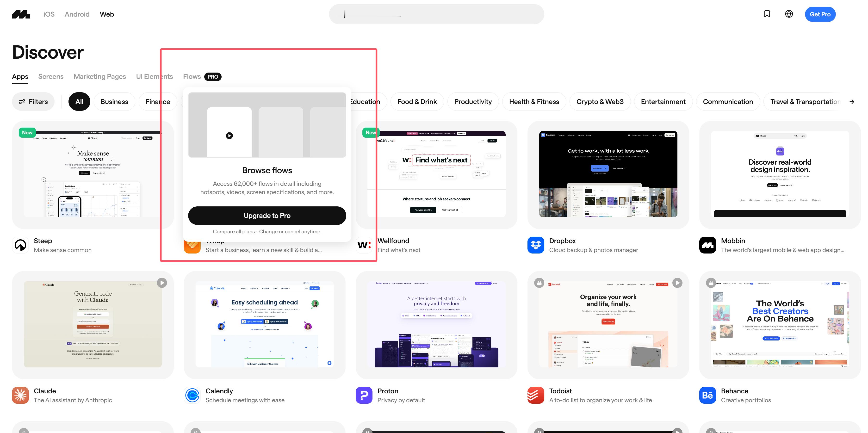Click 'Creative portfolios' description text
Screen dimensions: 868x433
[746, 400]
